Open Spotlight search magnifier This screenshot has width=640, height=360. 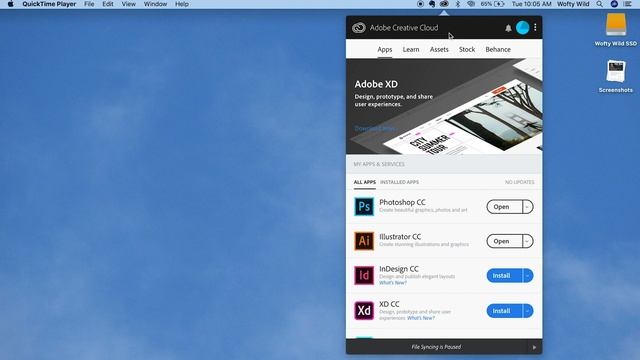[599, 4]
